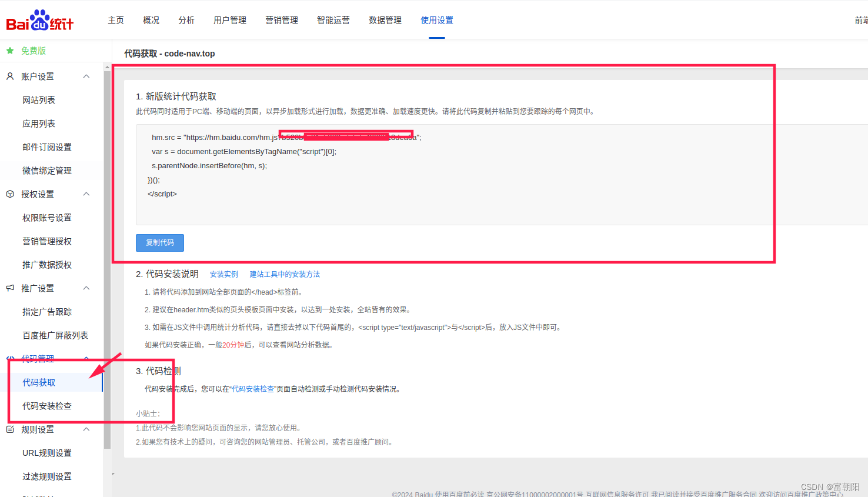Open 网站列表 in the sidebar
This screenshot has height=497, width=868.
39,100
